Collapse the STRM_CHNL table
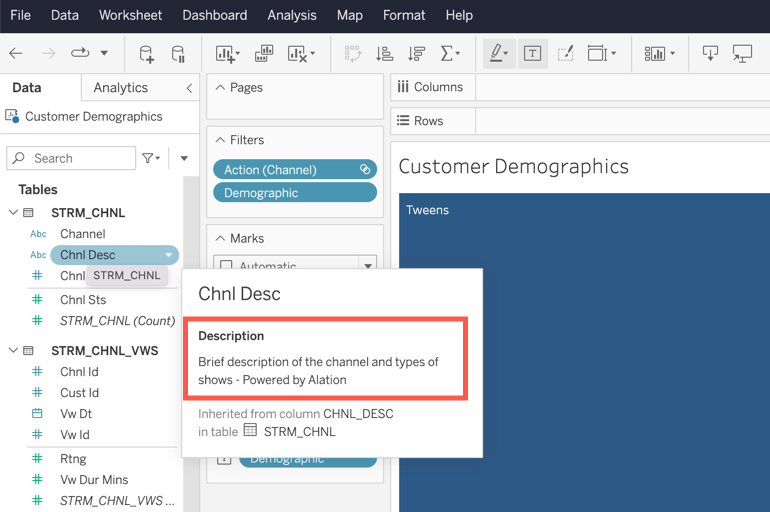Screen dimensions: 770x512 point(14,212)
